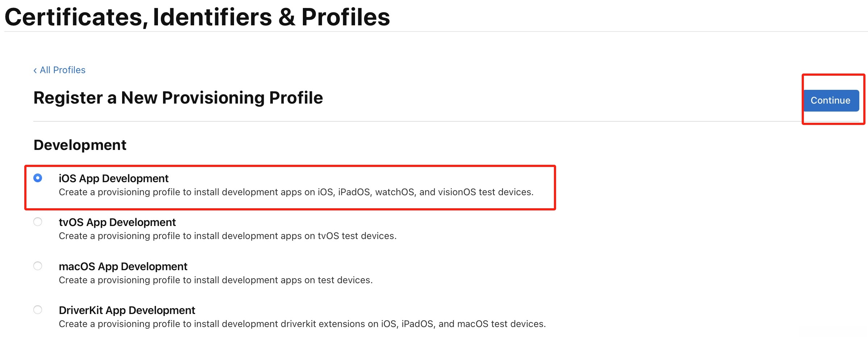Click the iOS App Development label text

point(113,178)
